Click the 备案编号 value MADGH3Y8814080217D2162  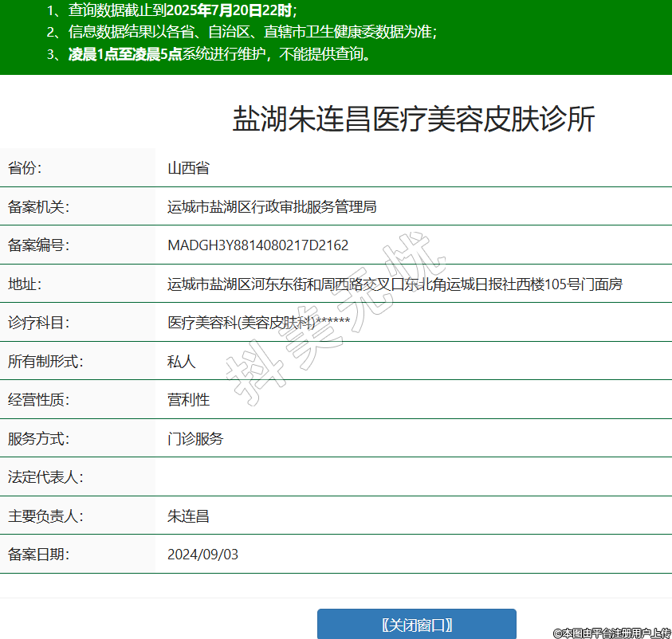tap(257, 245)
